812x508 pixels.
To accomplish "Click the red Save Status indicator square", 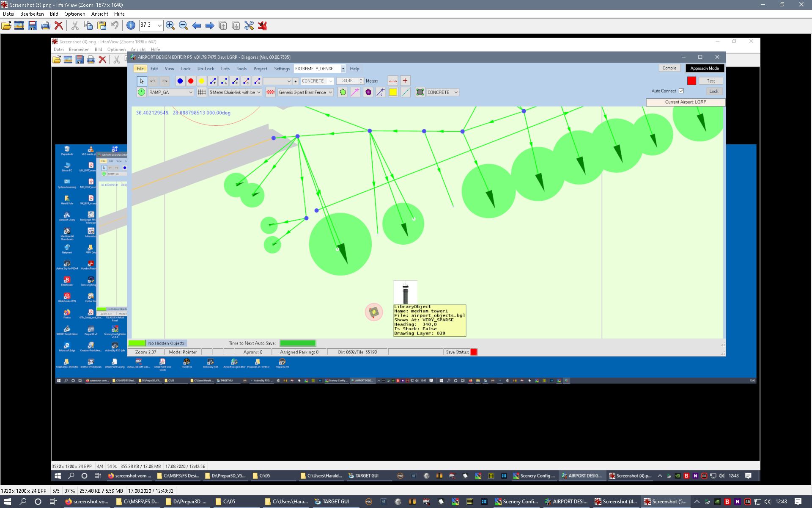I will pos(474,352).
